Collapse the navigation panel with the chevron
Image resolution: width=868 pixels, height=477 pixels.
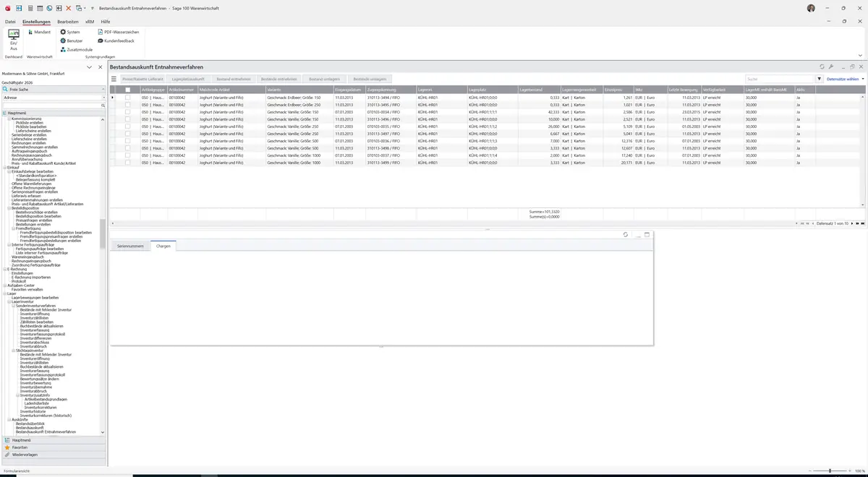click(89, 67)
